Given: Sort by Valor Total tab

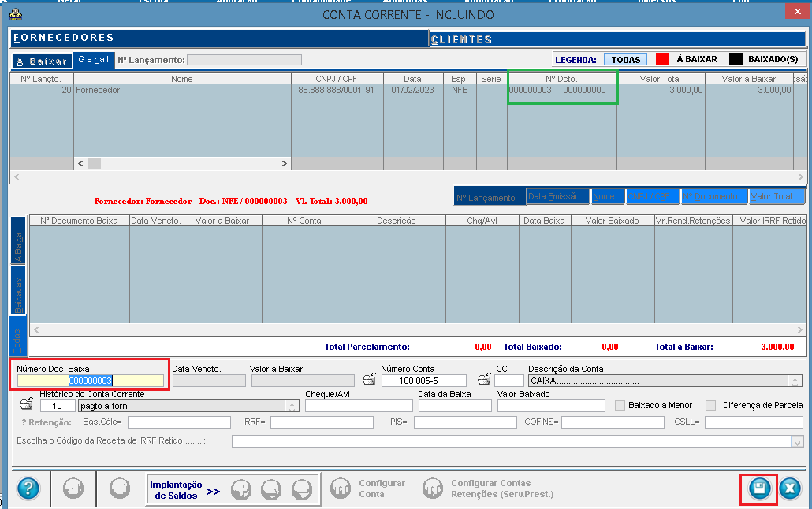Looking at the screenshot, I should (777, 196).
